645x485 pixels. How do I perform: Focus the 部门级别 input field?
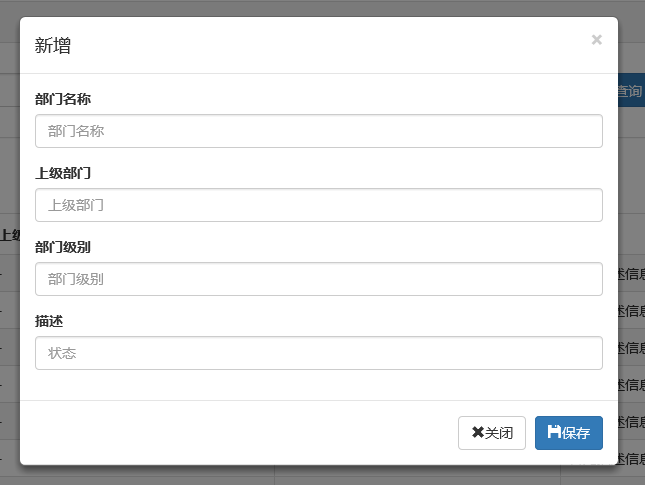click(x=318, y=279)
